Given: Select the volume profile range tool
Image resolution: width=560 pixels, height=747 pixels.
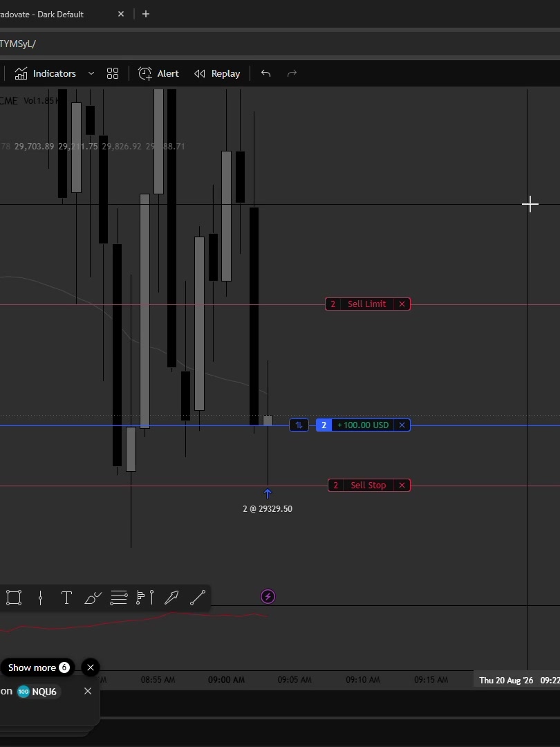Looking at the screenshot, I should coord(144,598).
